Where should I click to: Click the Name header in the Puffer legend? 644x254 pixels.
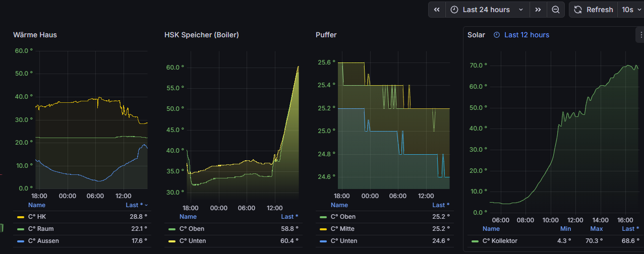click(x=339, y=205)
